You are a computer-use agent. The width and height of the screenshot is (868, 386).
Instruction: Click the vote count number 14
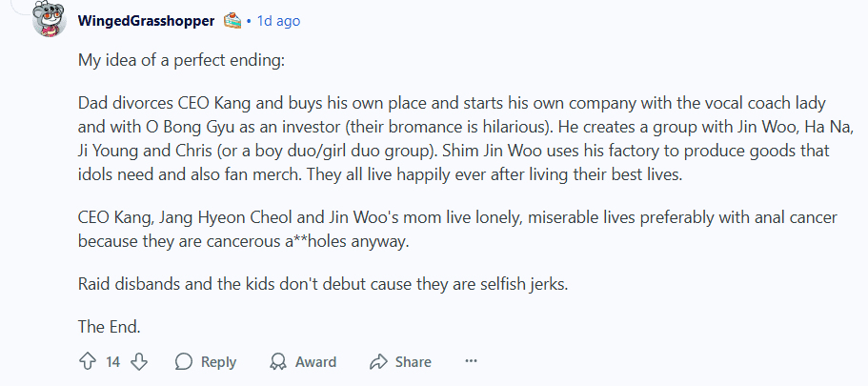[112, 362]
